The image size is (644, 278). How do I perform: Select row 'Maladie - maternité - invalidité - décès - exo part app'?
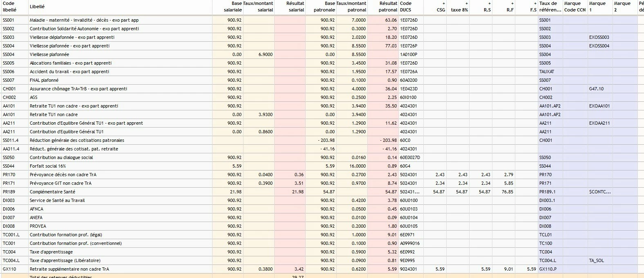322,20
